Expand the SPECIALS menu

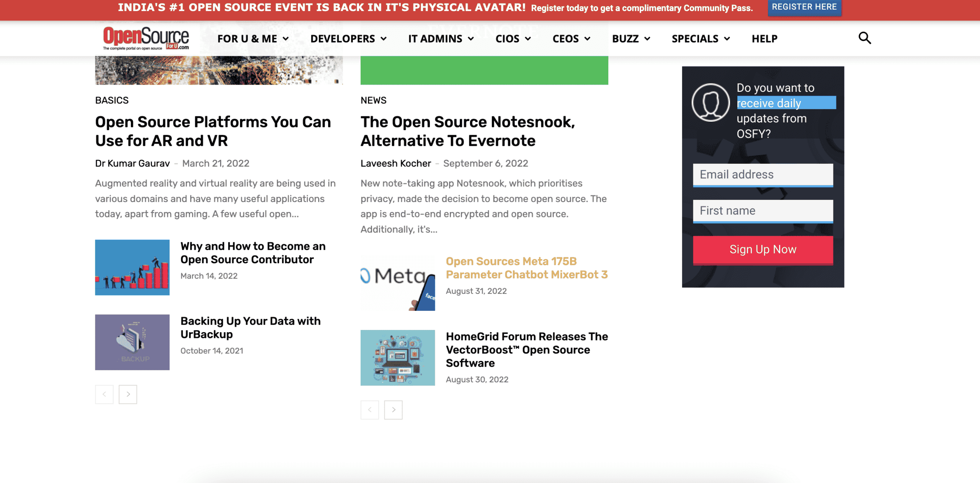[701, 39]
